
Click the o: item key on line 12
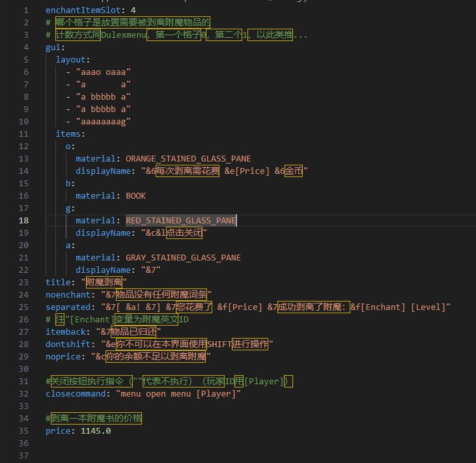click(69, 147)
